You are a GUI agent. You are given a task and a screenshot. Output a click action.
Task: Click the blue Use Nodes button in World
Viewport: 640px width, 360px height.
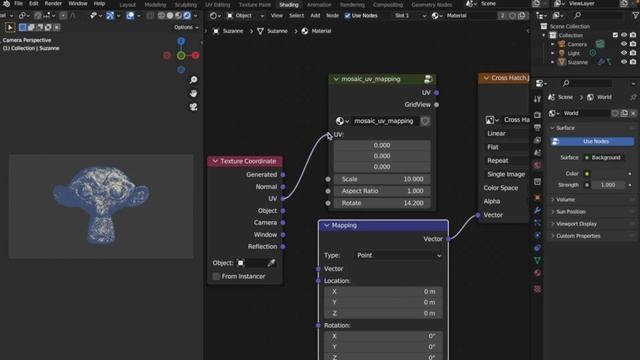[592, 142]
